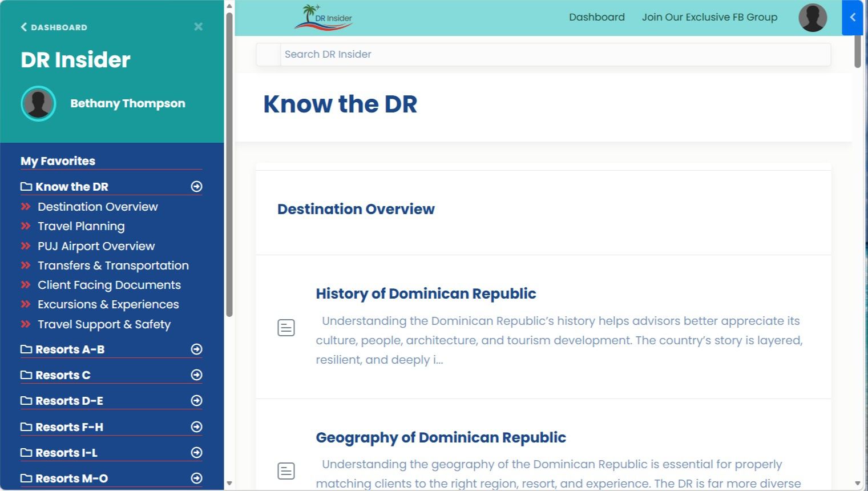Click the document icon beside Geography of Dominican Republic
The height and width of the screenshot is (491, 868).
coord(286,471)
